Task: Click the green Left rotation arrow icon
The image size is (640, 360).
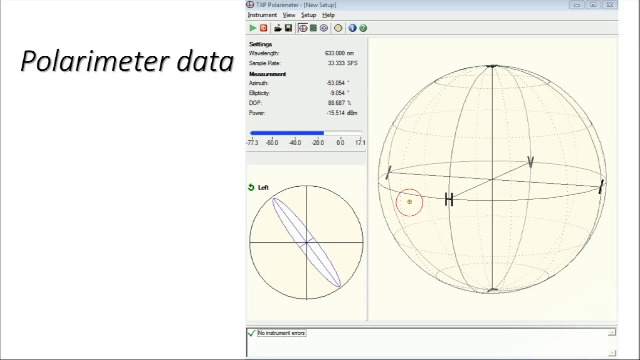Action: coord(251,187)
